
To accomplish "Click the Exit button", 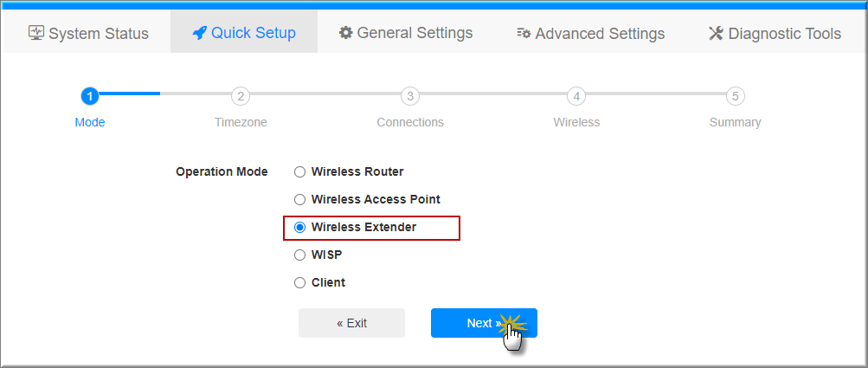I will pyautogui.click(x=351, y=323).
